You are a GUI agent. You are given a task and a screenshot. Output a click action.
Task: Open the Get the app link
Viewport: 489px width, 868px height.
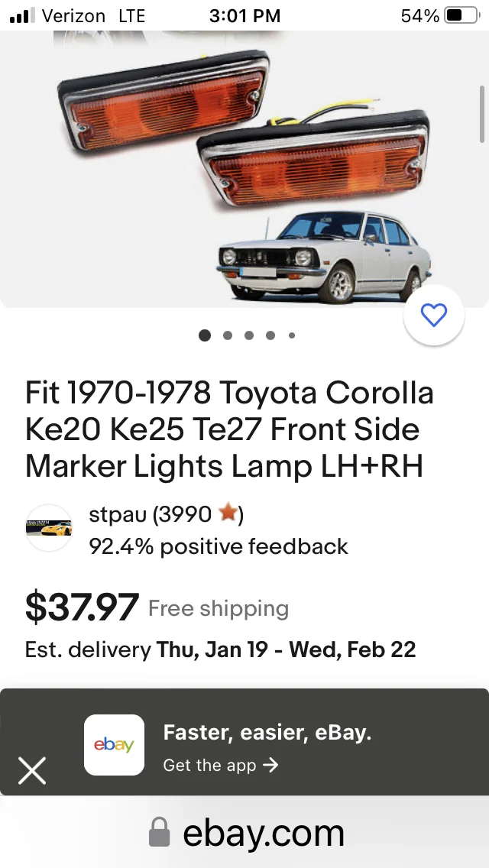(220, 765)
